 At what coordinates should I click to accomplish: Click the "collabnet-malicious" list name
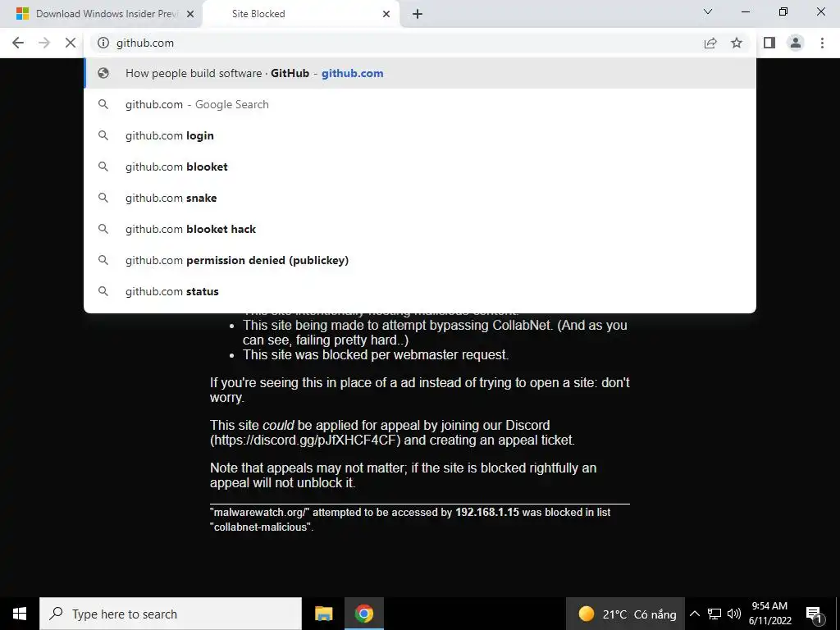(260, 527)
